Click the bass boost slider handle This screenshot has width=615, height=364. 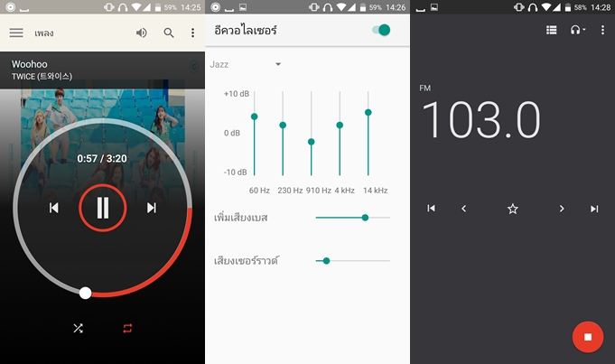pyautogui.click(x=365, y=218)
